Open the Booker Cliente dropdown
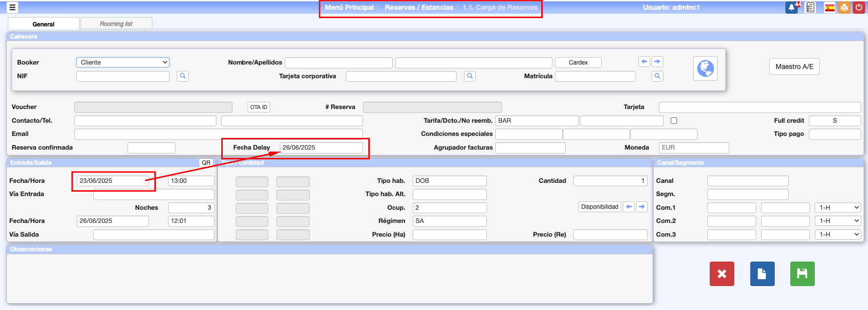Viewport: 868px width, 310px height. pos(123,63)
